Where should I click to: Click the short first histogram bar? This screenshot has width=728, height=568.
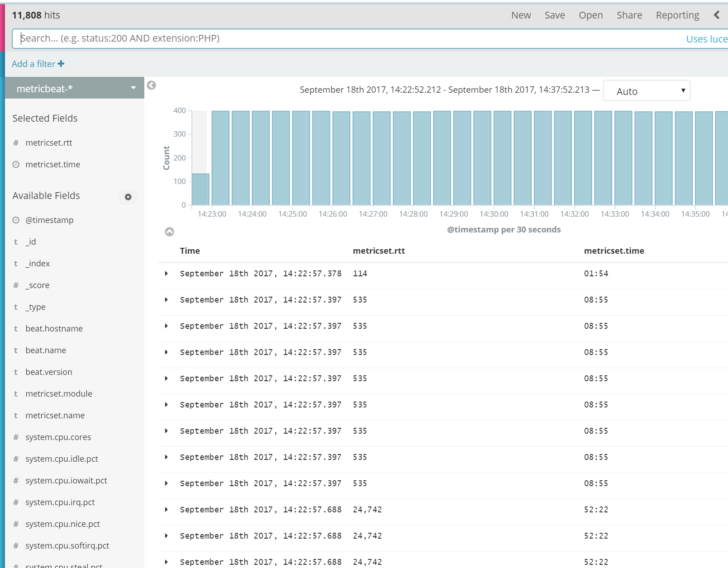[200, 189]
